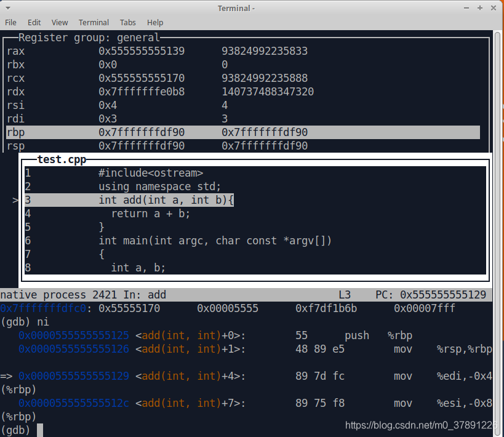Close the Terminal window
This screenshot has width=504, height=437.
tap(494, 8)
